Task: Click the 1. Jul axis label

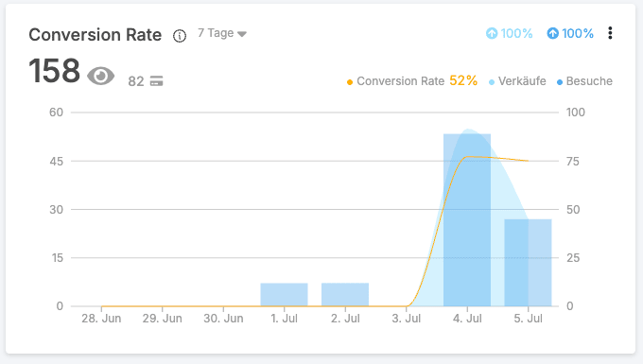Action: (x=285, y=319)
